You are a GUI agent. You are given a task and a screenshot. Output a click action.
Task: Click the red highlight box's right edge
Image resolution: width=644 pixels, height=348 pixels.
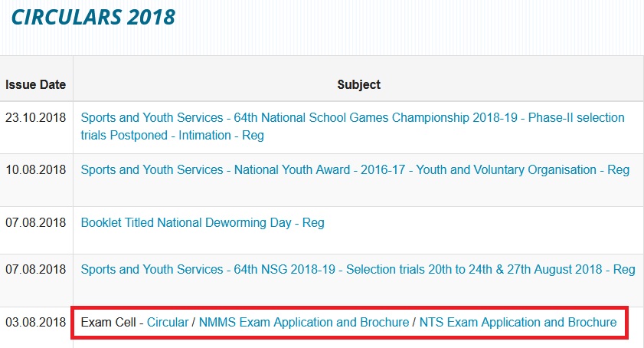[x=627, y=322]
